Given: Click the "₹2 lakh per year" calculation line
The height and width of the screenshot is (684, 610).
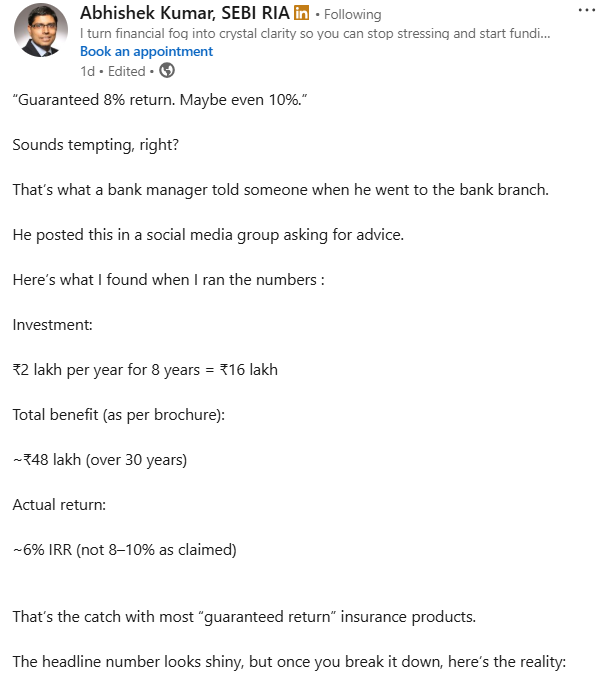Looking at the screenshot, I should tap(145, 370).
